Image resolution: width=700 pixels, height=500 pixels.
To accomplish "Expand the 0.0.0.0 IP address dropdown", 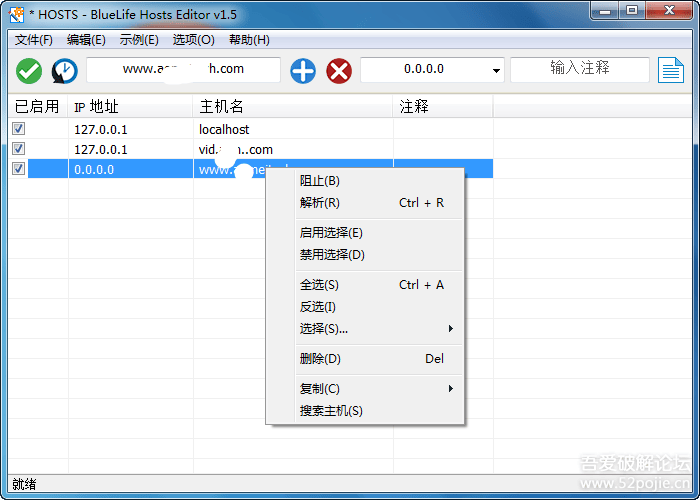I will coord(497,71).
